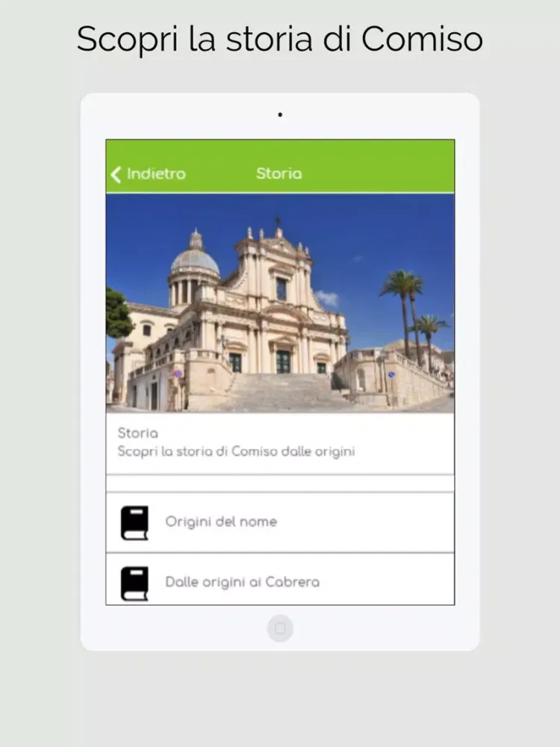The image size is (560, 747).
Task: Tap the cathedral's central entrance door
Action: click(284, 361)
